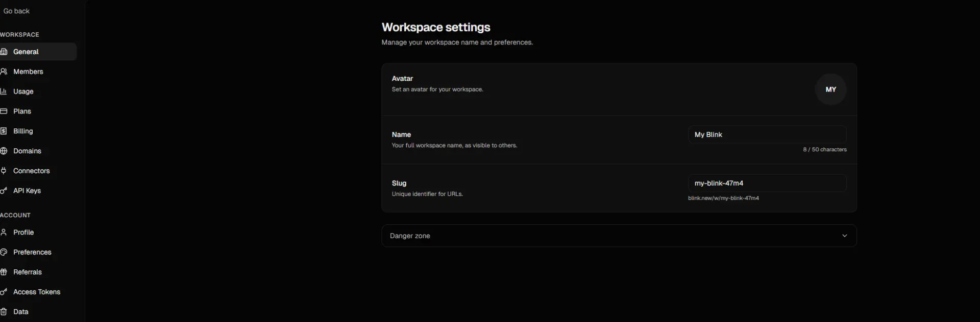Click the '8 / 50 characters' counter text
Viewport: 980px width, 322px height.
click(824, 150)
